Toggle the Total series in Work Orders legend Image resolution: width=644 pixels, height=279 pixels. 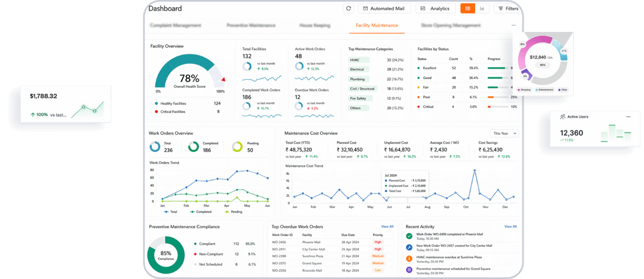pos(170,212)
